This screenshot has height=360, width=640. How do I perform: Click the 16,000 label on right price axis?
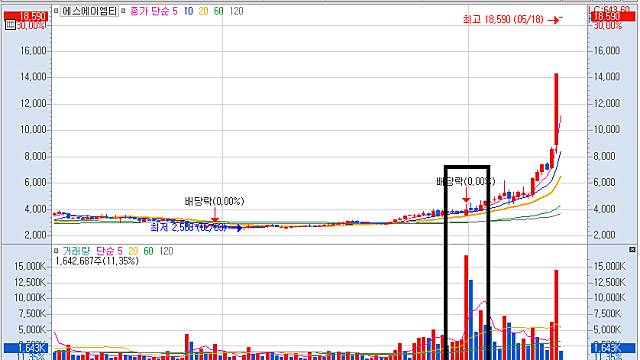coord(607,51)
